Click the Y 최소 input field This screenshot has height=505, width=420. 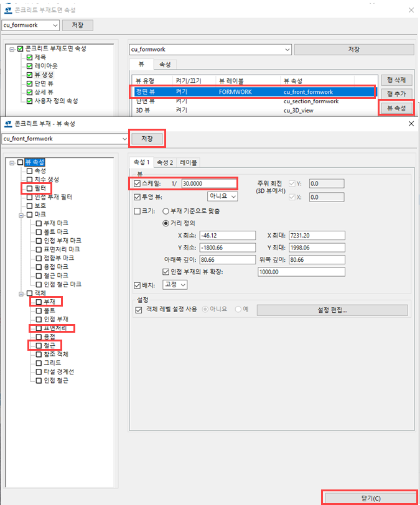pos(228,248)
